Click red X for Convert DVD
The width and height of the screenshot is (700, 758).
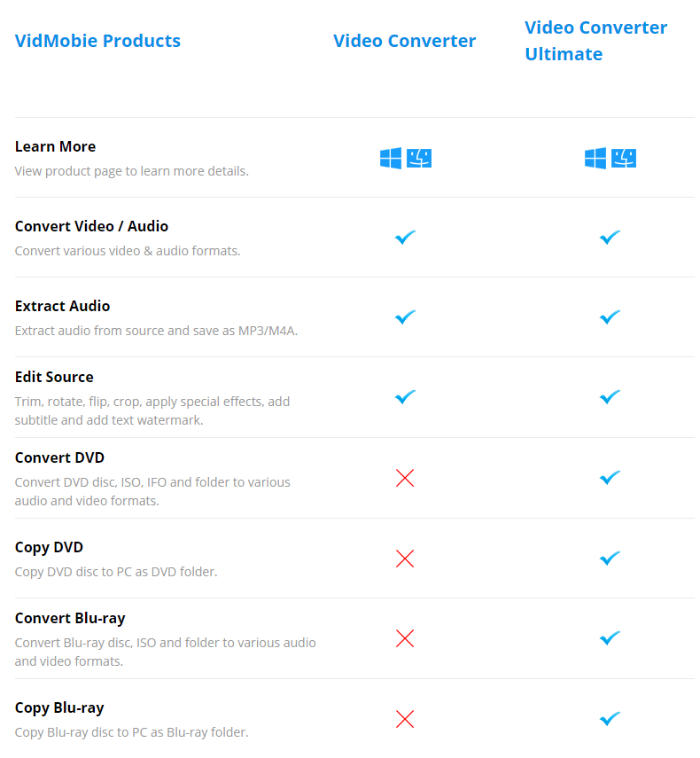click(405, 478)
